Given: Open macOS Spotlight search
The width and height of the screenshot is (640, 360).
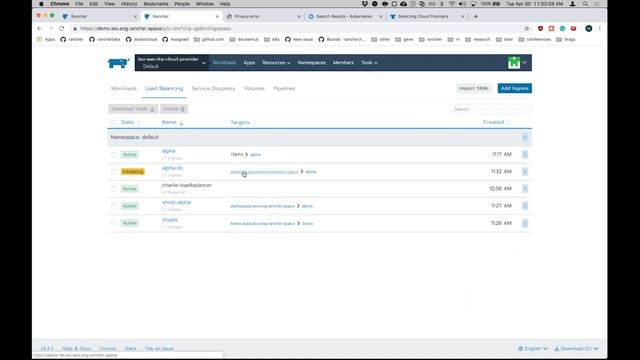Looking at the screenshot, I should 585,4.
